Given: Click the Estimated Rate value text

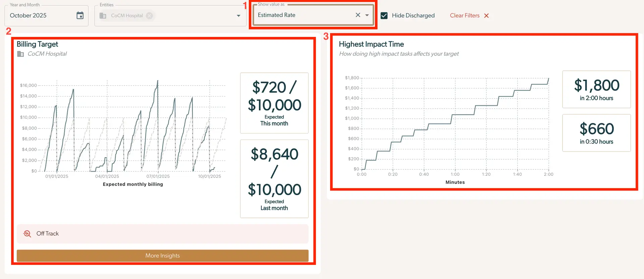Looking at the screenshot, I should pos(276,15).
